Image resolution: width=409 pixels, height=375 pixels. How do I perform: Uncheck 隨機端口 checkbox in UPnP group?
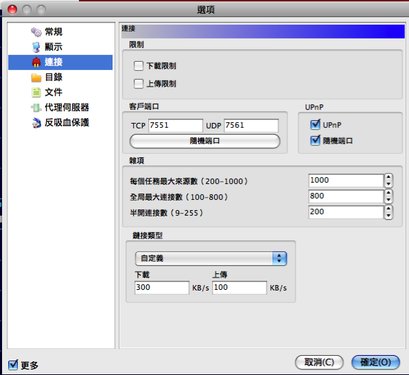pyautogui.click(x=315, y=140)
